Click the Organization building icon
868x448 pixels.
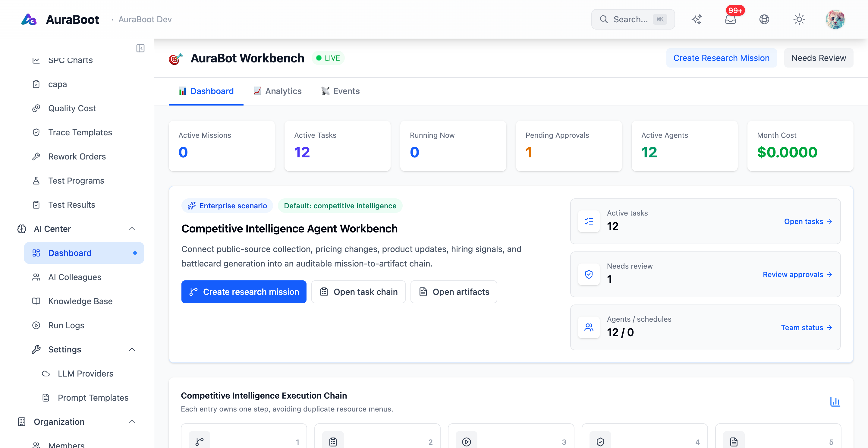coord(22,422)
